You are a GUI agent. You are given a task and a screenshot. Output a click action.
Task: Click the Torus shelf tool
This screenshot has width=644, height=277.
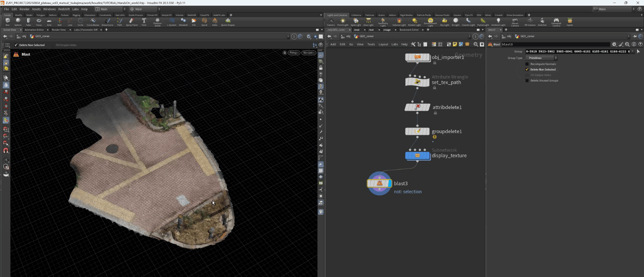click(39, 21)
